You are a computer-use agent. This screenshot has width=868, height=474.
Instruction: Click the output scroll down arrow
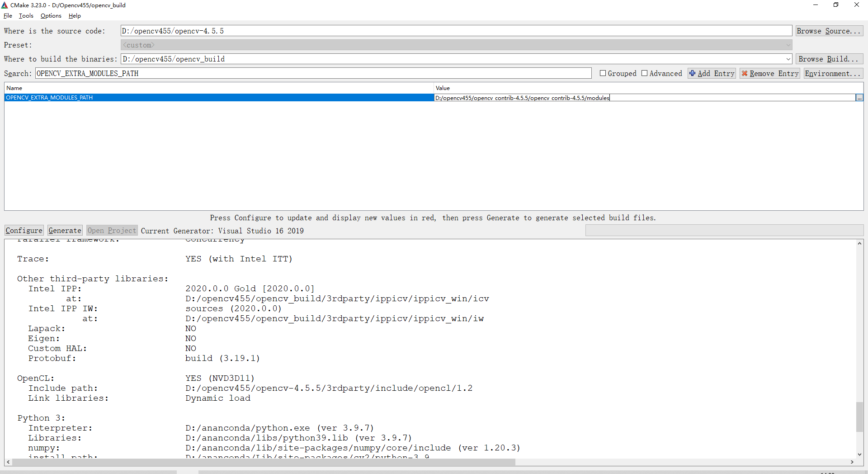(859, 455)
